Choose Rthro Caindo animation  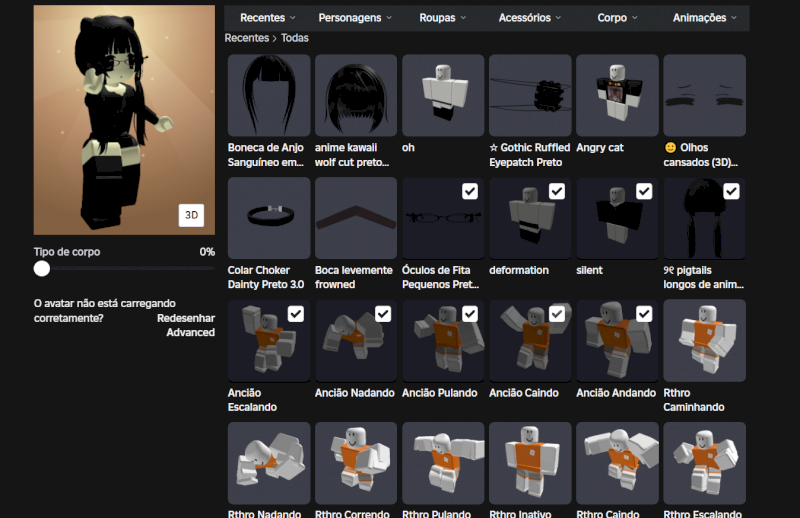[617, 463]
